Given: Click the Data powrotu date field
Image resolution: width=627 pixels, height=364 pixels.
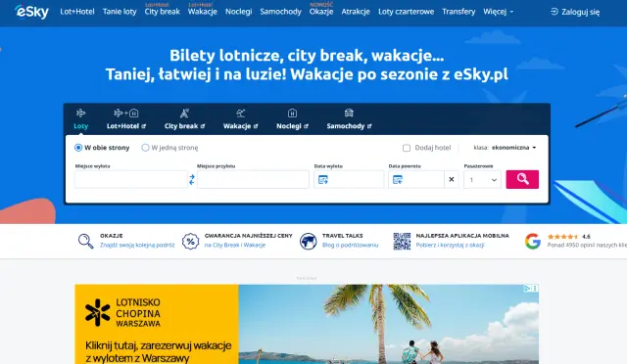Looking at the screenshot, I should coord(415,179).
